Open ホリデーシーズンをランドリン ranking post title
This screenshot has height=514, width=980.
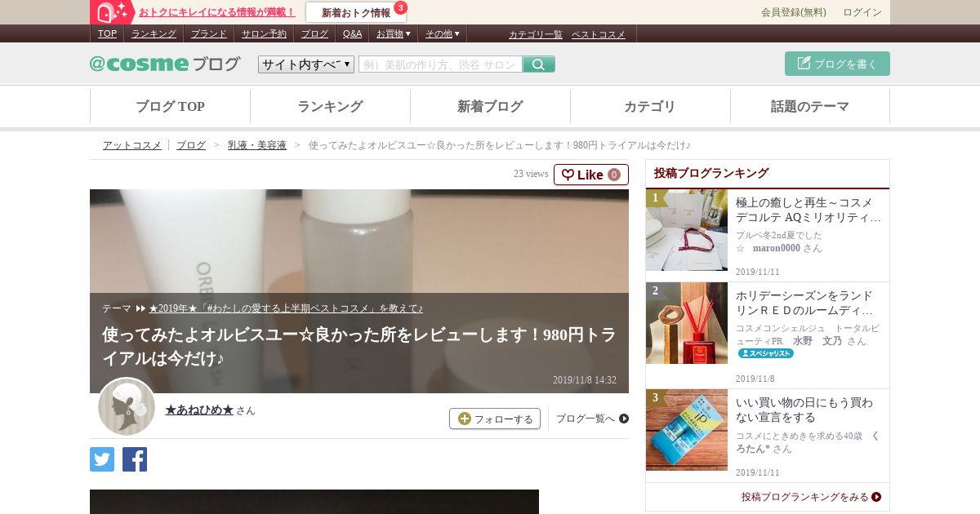[x=804, y=304]
